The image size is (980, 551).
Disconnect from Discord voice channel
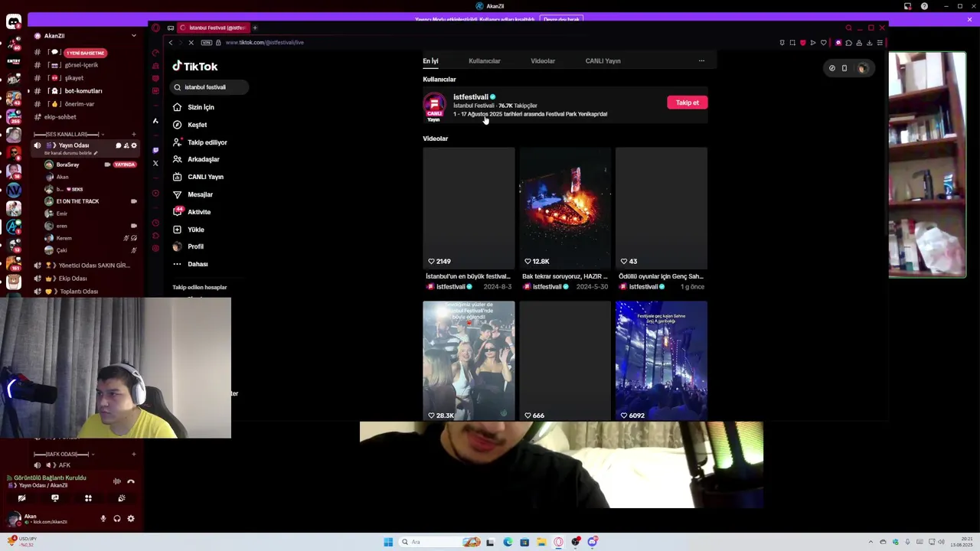click(131, 481)
